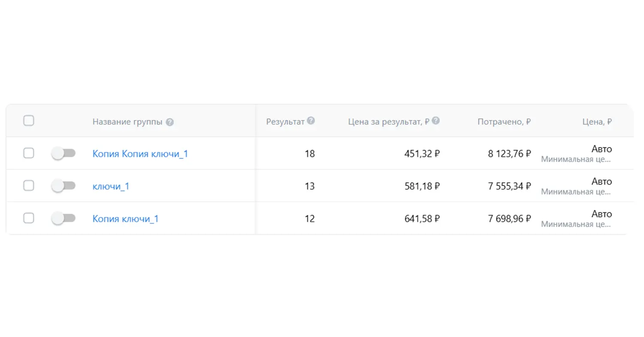The height and width of the screenshot is (337, 644).
Task: Tick the select-all checkbox in table header
Action: (29, 121)
